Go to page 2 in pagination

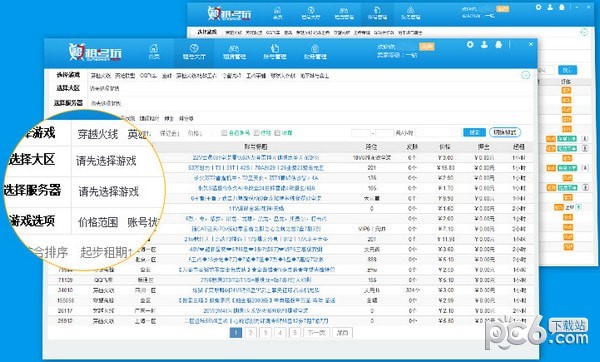251,333
